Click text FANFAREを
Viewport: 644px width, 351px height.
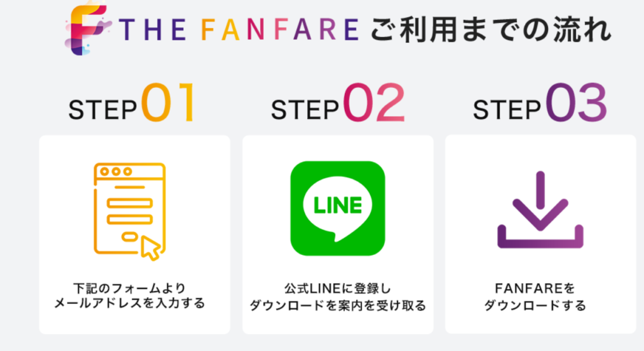535,288
